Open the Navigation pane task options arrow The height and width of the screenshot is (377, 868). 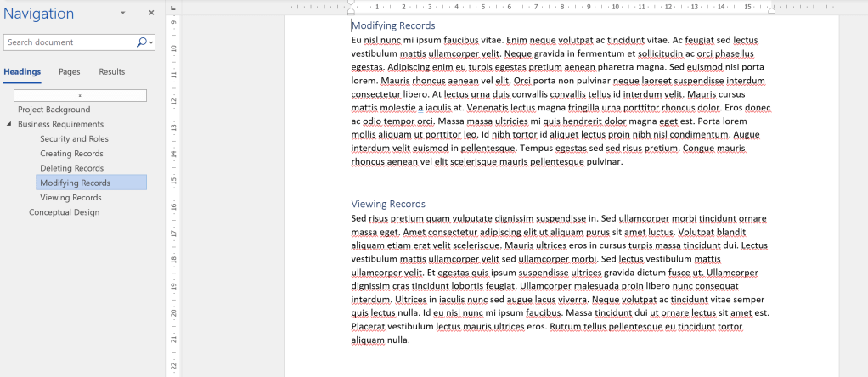point(123,14)
